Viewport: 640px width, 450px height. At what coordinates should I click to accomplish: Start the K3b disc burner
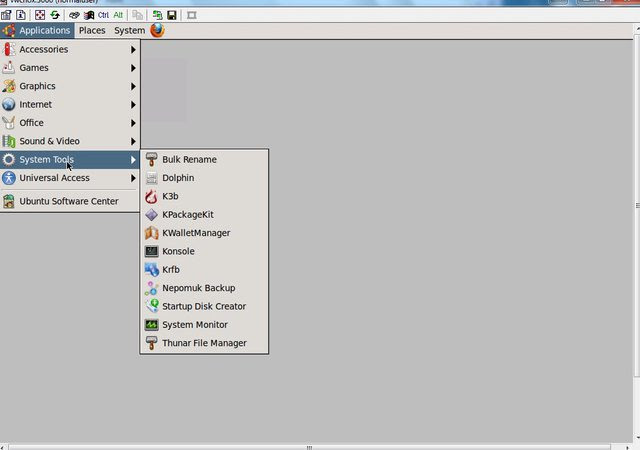coord(204,196)
